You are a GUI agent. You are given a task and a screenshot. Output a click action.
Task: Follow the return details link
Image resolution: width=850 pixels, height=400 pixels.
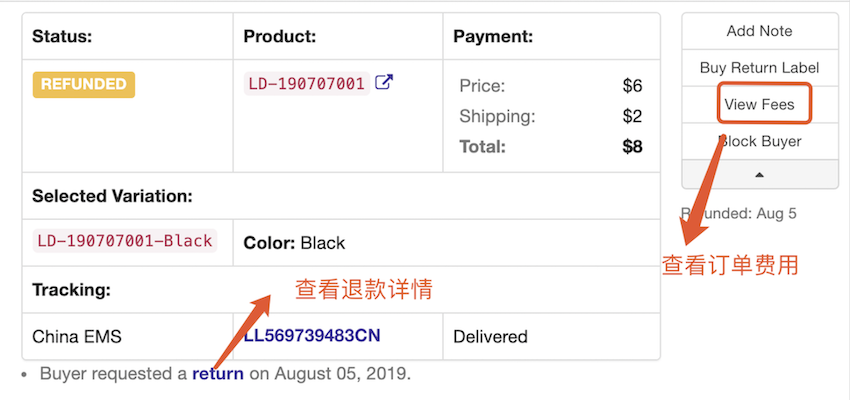tap(218, 374)
